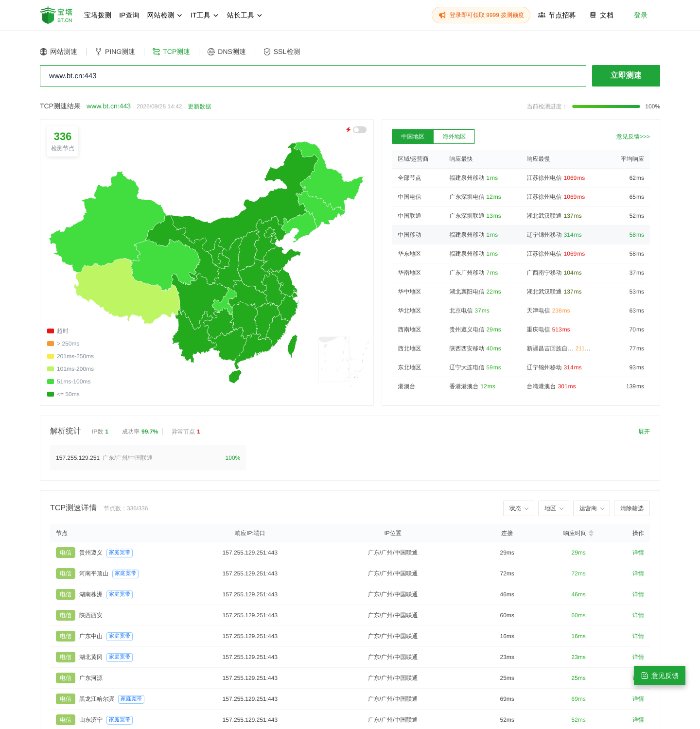Open the 状态 filter dropdown
Screen dimensions: 700x729
click(x=519, y=508)
